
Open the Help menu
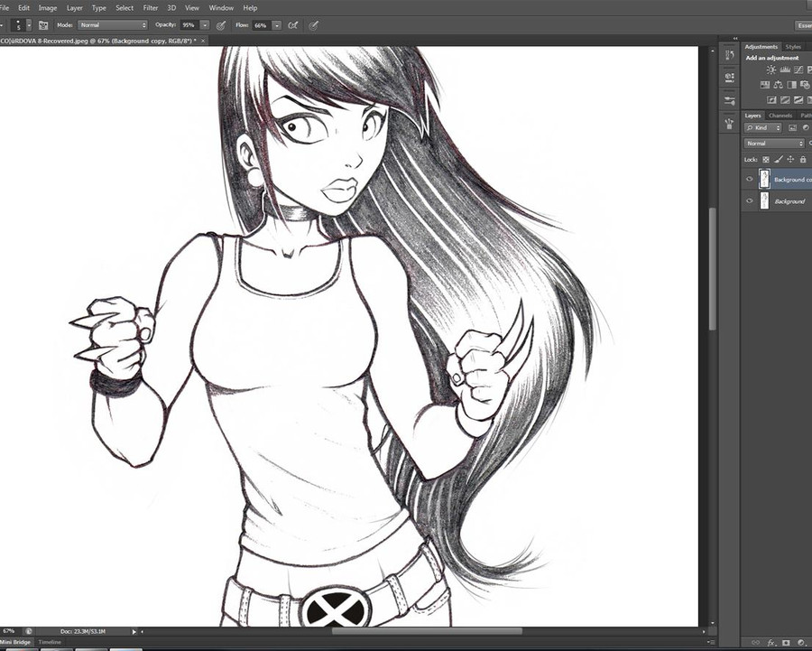tap(250, 8)
